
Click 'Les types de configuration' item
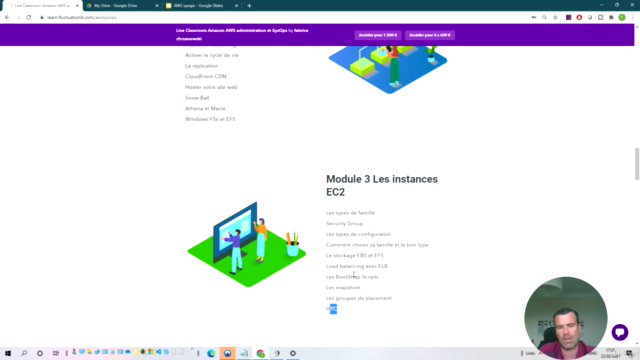pyautogui.click(x=358, y=234)
